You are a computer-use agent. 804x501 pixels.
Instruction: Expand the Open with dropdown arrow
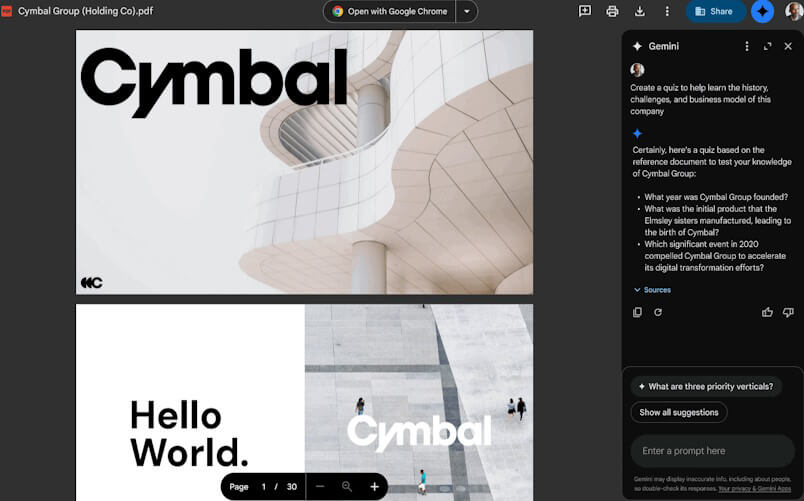click(x=467, y=11)
